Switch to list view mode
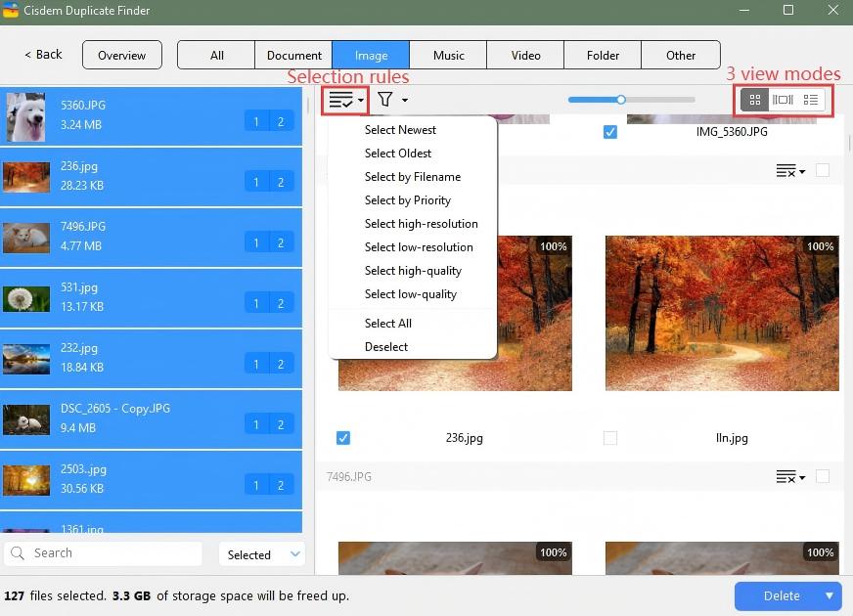Viewport: 853px width, 616px height. (x=811, y=100)
